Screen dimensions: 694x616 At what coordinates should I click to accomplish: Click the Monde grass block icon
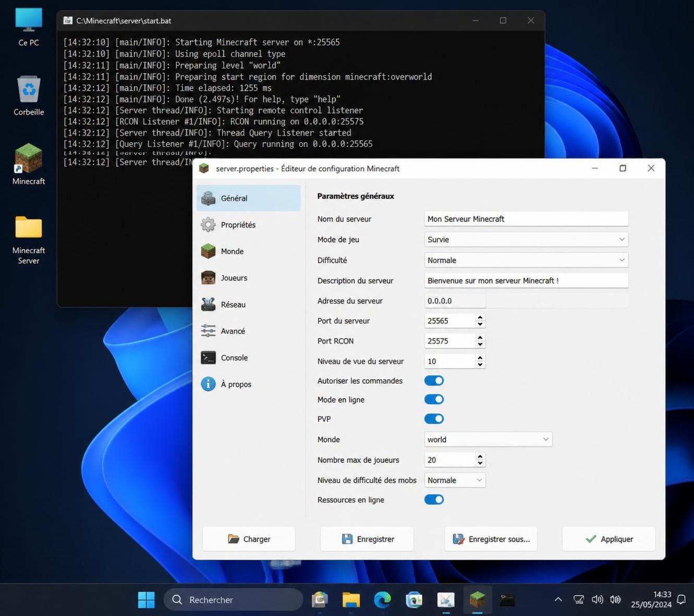click(x=208, y=251)
